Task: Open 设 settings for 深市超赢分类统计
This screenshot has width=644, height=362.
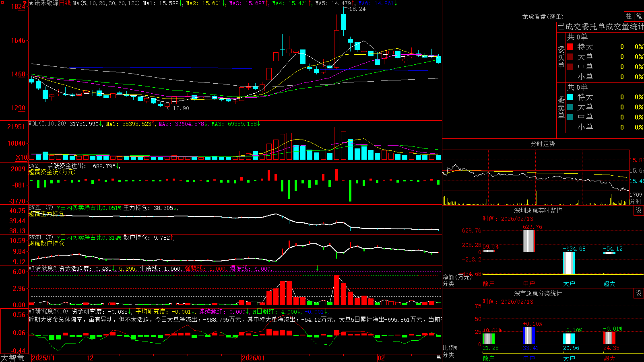Action: [639, 293]
